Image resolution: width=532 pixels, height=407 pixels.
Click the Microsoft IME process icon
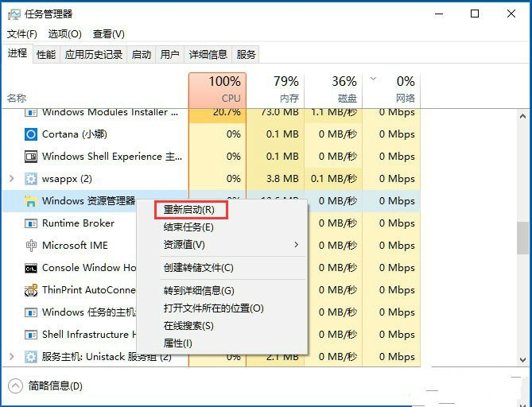(31, 246)
